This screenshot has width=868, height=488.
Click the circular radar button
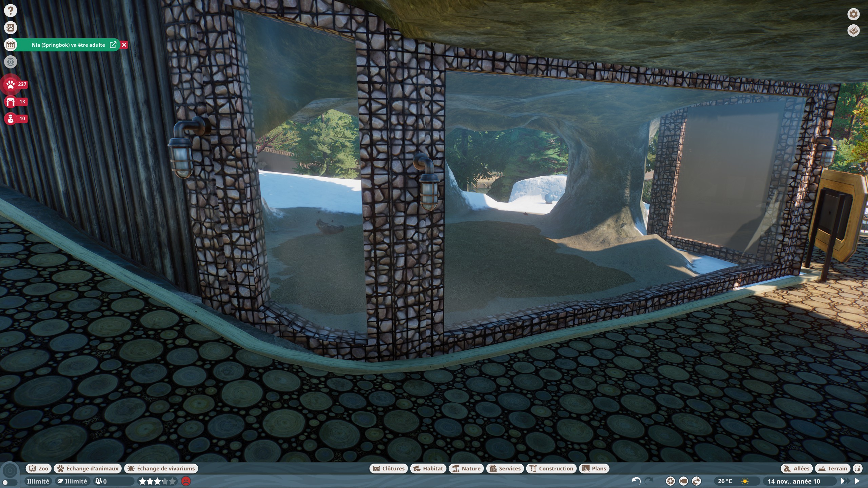click(x=10, y=470)
